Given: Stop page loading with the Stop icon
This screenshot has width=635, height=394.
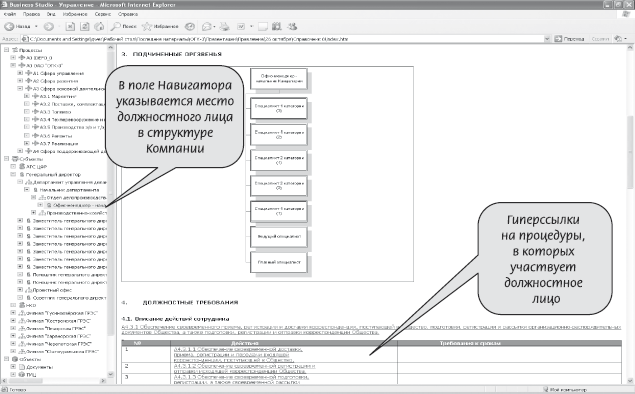Looking at the screenshot, I should click(x=70, y=26).
